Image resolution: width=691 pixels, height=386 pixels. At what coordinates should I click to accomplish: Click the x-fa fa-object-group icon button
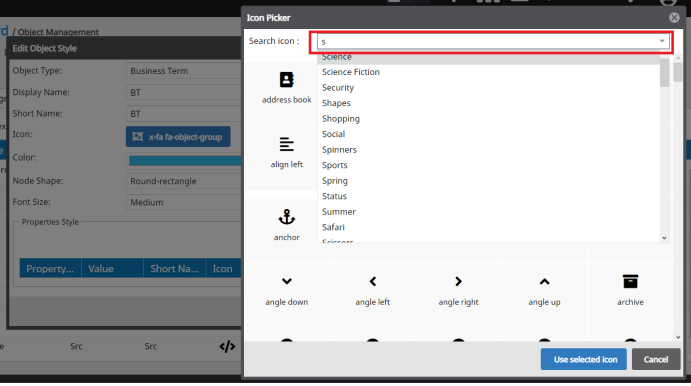178,137
